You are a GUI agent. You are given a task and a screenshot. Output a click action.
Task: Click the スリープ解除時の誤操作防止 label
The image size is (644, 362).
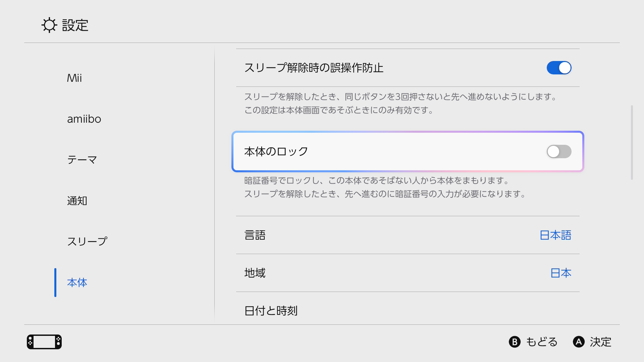click(x=314, y=68)
